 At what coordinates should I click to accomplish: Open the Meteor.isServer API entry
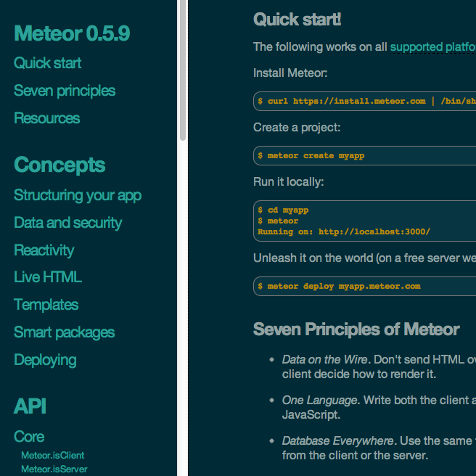point(54,469)
